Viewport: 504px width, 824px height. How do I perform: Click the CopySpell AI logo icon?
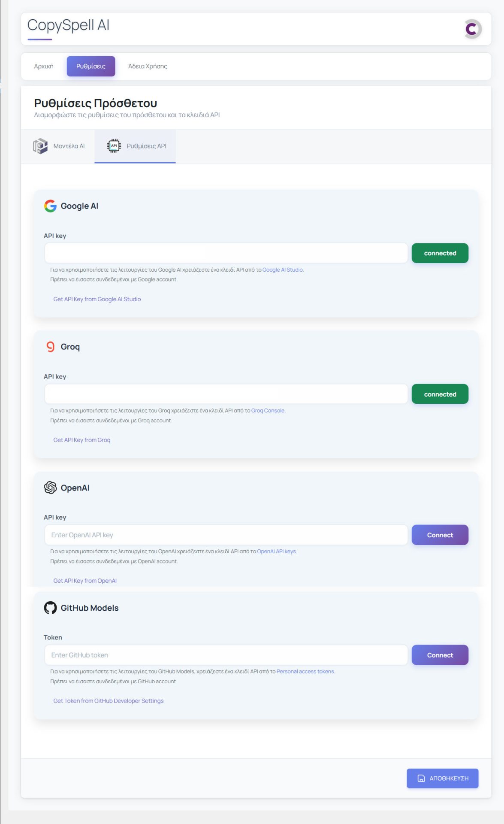[x=472, y=29]
